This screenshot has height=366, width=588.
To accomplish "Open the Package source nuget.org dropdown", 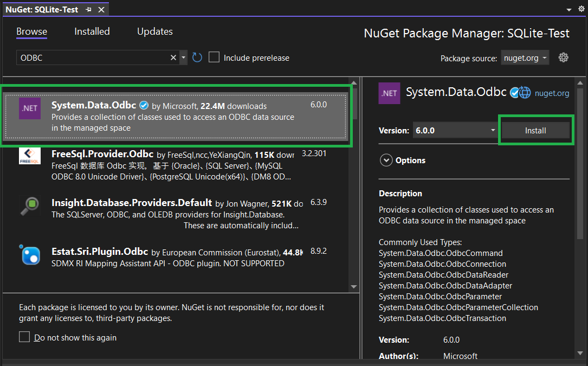I will [x=525, y=58].
